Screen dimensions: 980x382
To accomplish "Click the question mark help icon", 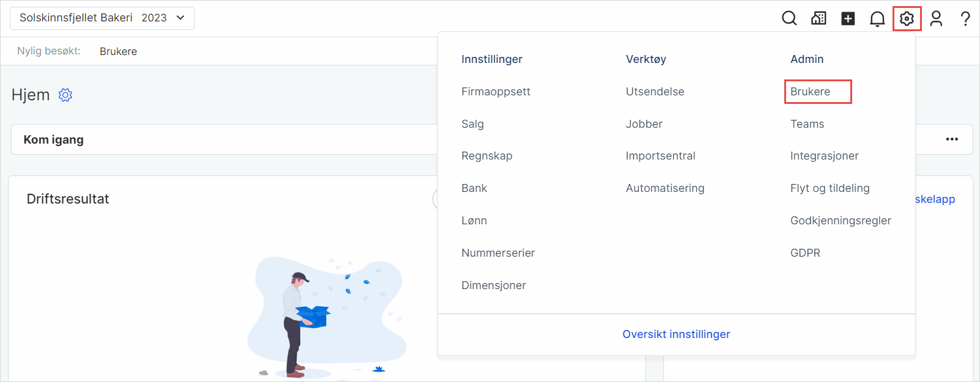I will pyautogui.click(x=965, y=19).
